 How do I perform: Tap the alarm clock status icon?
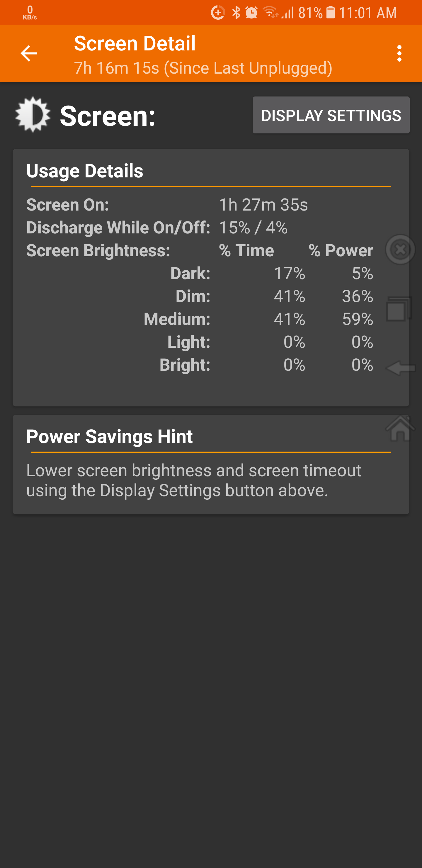(x=251, y=13)
